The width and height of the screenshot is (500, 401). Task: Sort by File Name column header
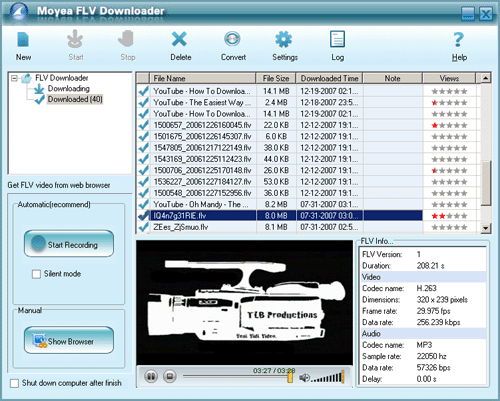point(203,78)
